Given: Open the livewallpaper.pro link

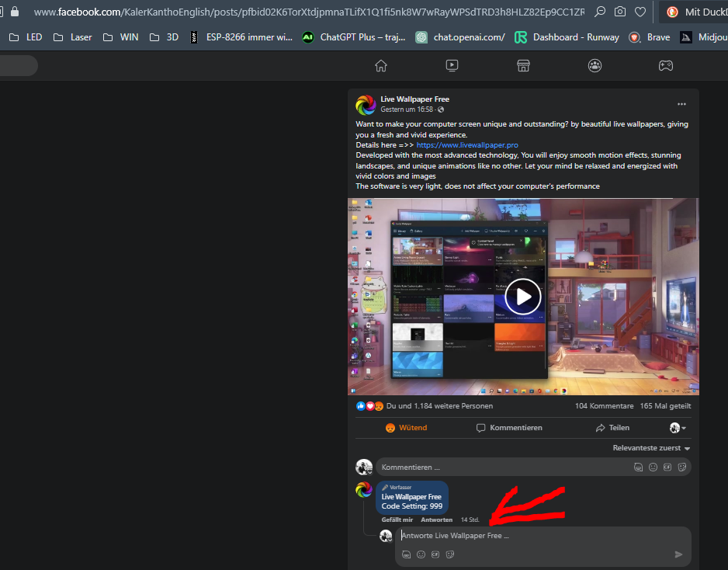Looking at the screenshot, I should tap(467, 145).
